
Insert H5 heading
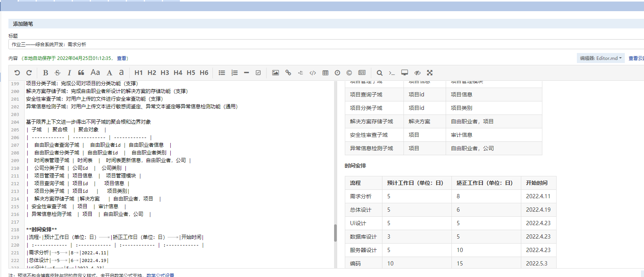(x=191, y=73)
